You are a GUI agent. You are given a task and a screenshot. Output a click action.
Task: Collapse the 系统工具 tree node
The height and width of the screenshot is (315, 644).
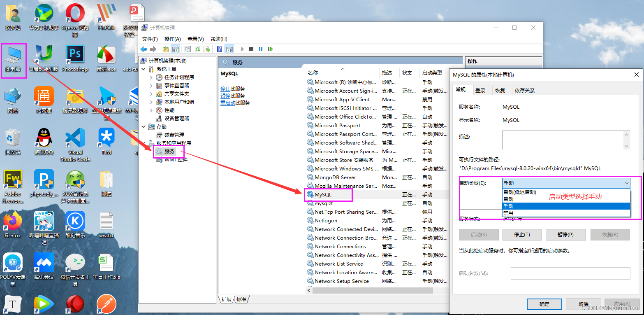[144, 69]
